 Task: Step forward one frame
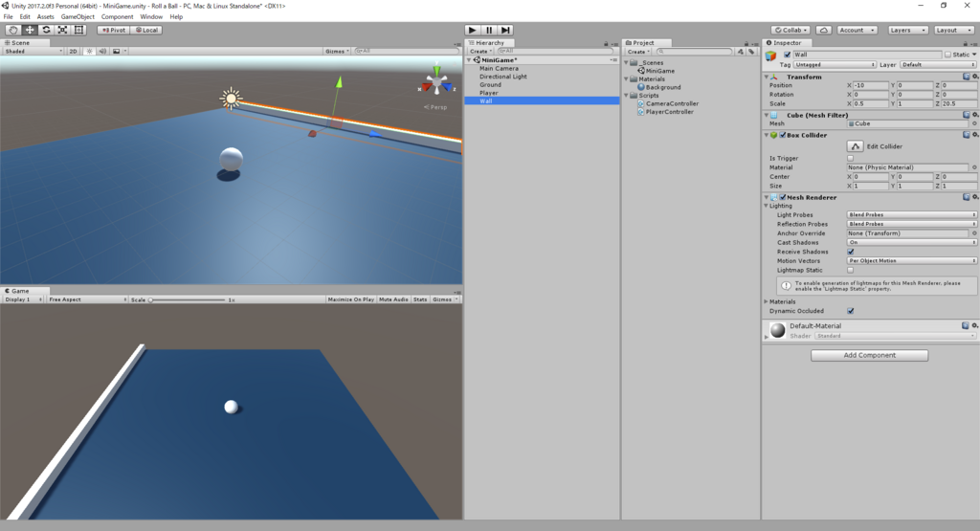pyautogui.click(x=505, y=30)
